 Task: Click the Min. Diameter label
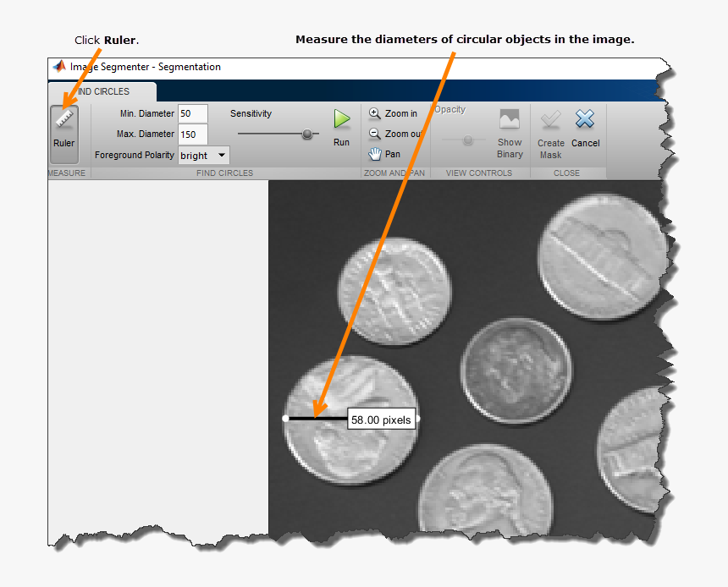tap(146, 113)
